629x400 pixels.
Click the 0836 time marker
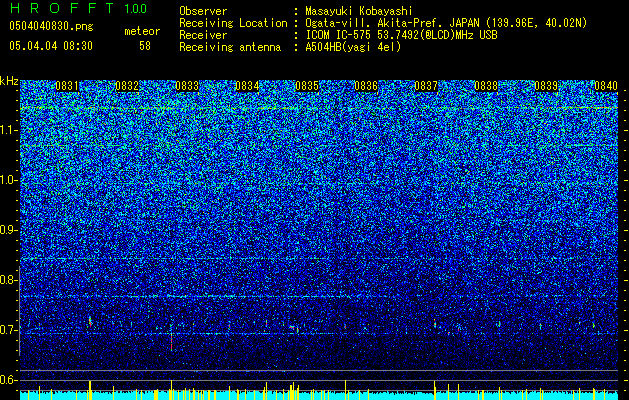(x=366, y=86)
